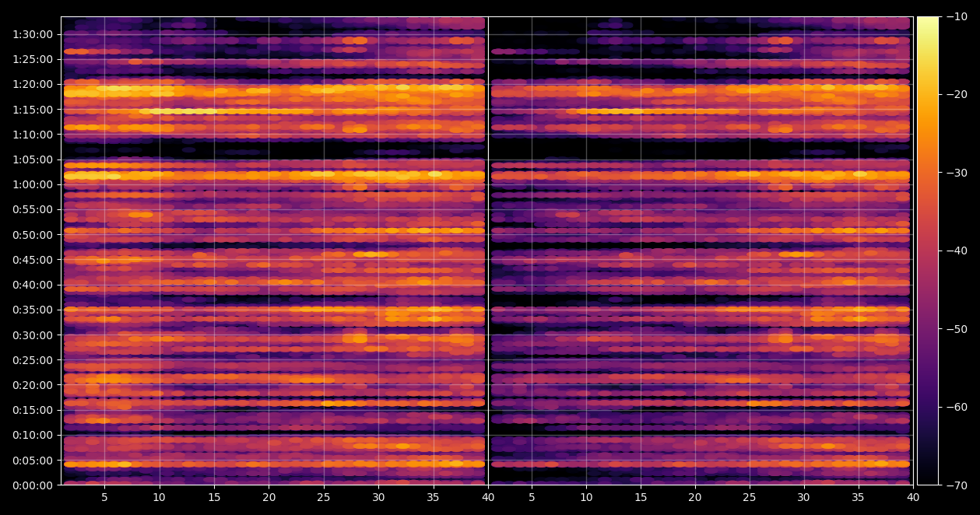Click the 1:00:00 y-axis tick label
The width and height of the screenshot is (980, 515).
(33, 184)
